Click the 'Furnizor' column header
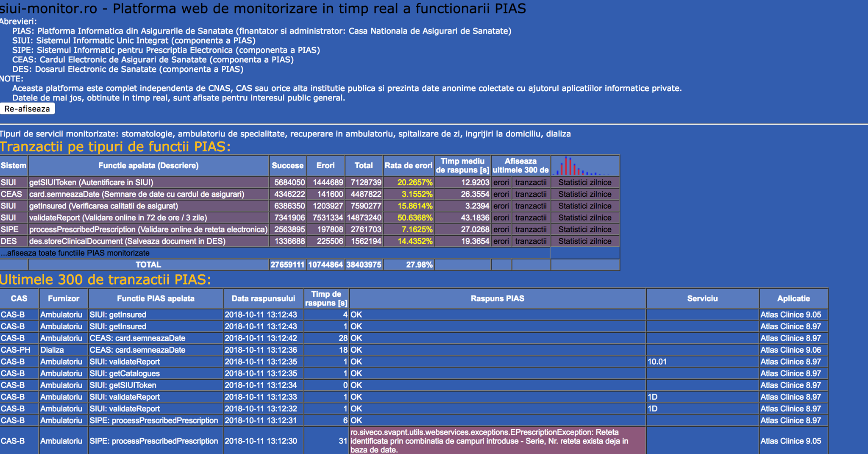The height and width of the screenshot is (454, 868). click(x=64, y=298)
